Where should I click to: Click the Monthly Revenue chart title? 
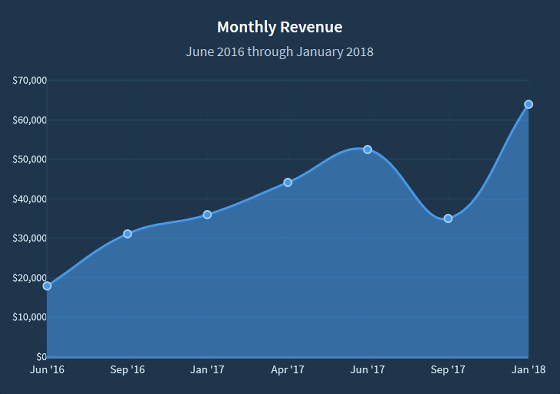pyautogui.click(x=280, y=27)
